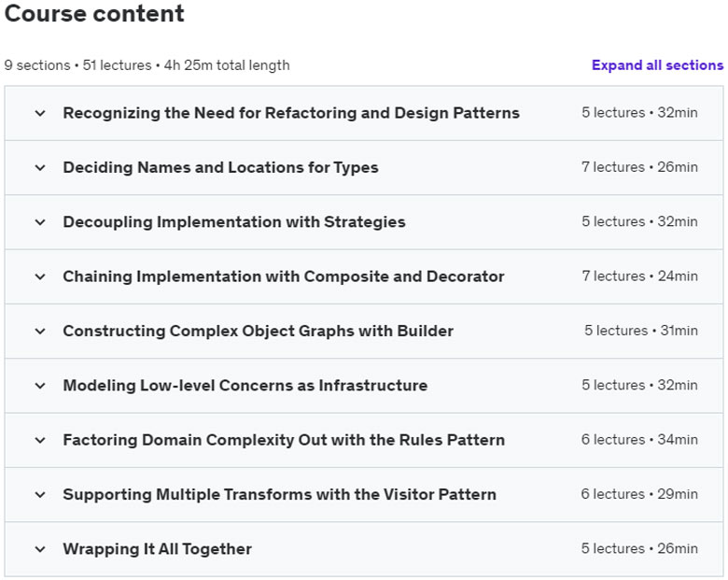Click 5 lectures • 32min in Recognizing the Need row
Image resolution: width=728 pixels, height=580 pixels.
(x=639, y=112)
